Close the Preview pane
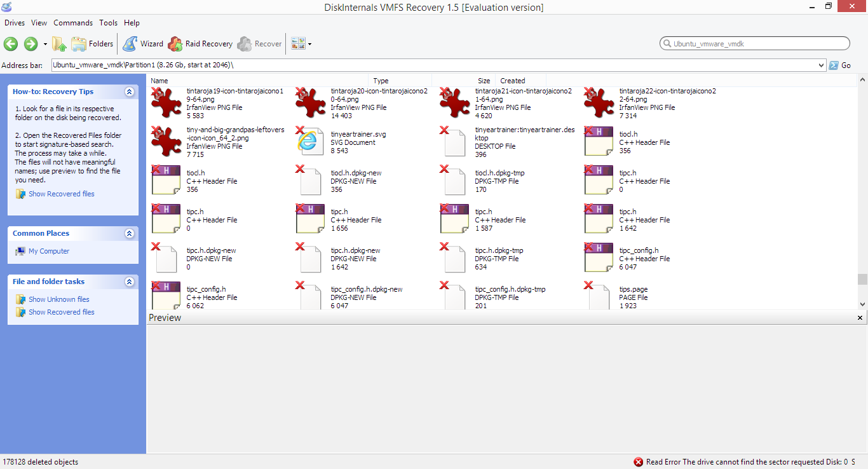This screenshot has width=868, height=469. [860, 318]
